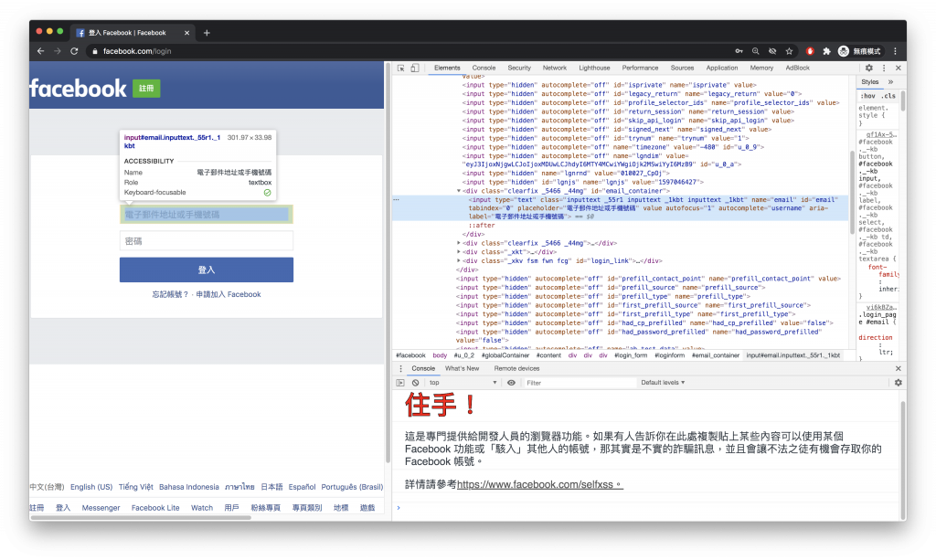Reload the Facebook login page
936x560 pixels.
74,51
